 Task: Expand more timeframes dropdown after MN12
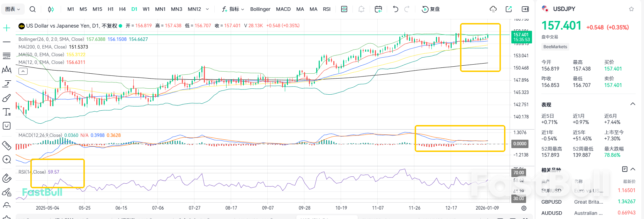point(207,9)
